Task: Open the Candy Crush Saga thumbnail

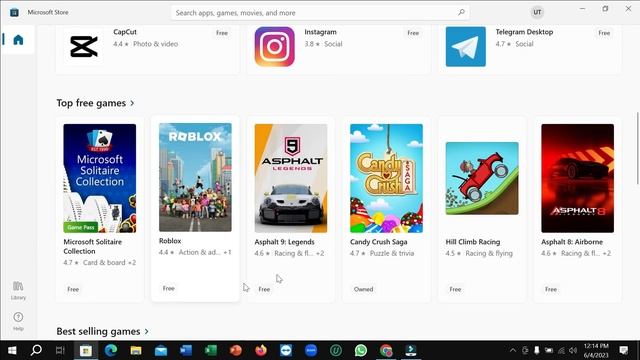Action: pyautogui.click(x=386, y=178)
